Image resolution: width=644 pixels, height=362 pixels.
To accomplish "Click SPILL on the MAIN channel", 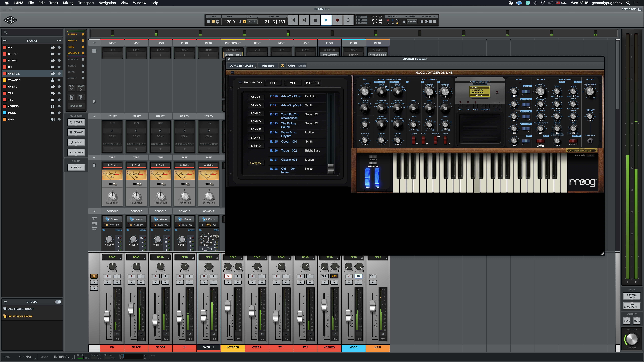I will pyautogui.click(x=373, y=276).
